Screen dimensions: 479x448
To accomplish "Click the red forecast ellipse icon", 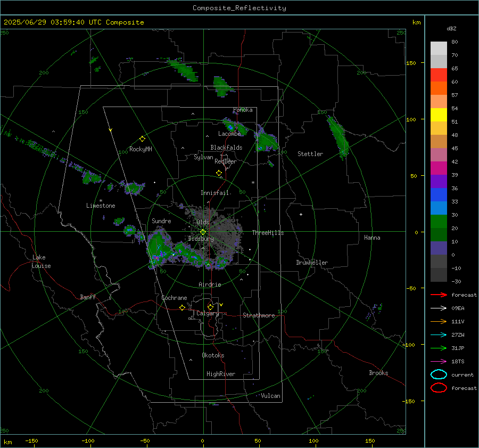I will click(x=439, y=388).
